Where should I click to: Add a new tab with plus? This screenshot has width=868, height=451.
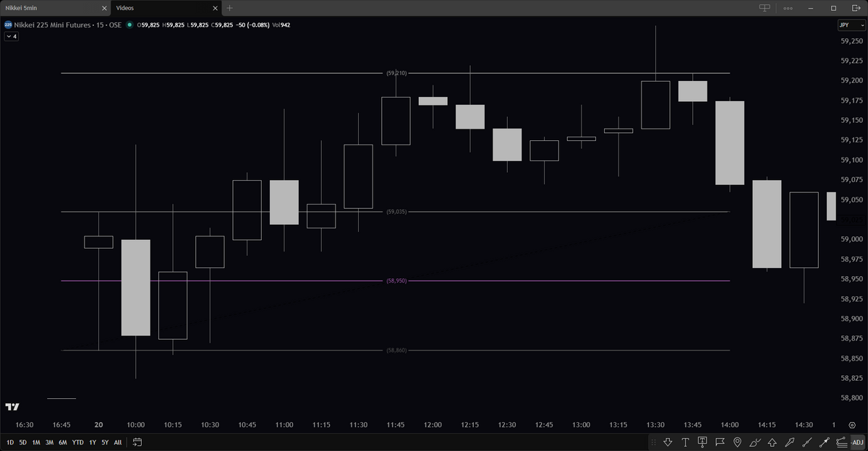(230, 8)
